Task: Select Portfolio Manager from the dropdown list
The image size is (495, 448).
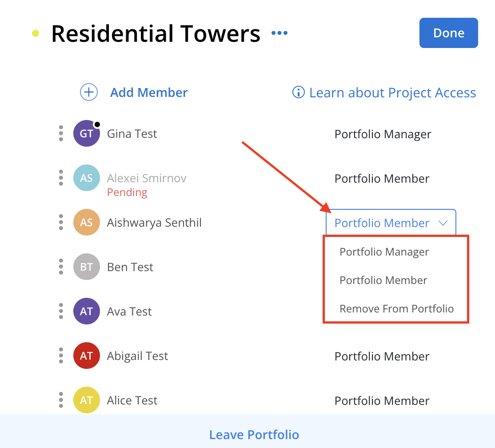Action: [x=384, y=252]
